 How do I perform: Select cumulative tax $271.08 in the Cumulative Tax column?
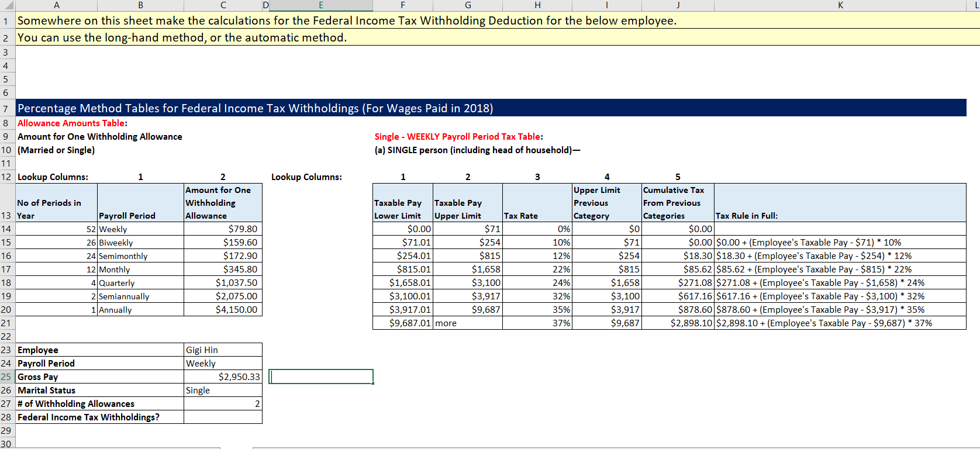(678, 282)
